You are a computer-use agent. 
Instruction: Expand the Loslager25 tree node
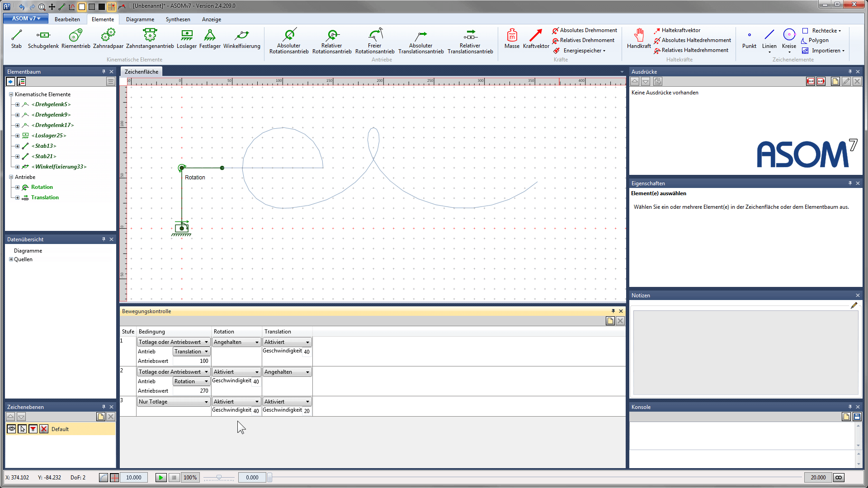(x=17, y=136)
